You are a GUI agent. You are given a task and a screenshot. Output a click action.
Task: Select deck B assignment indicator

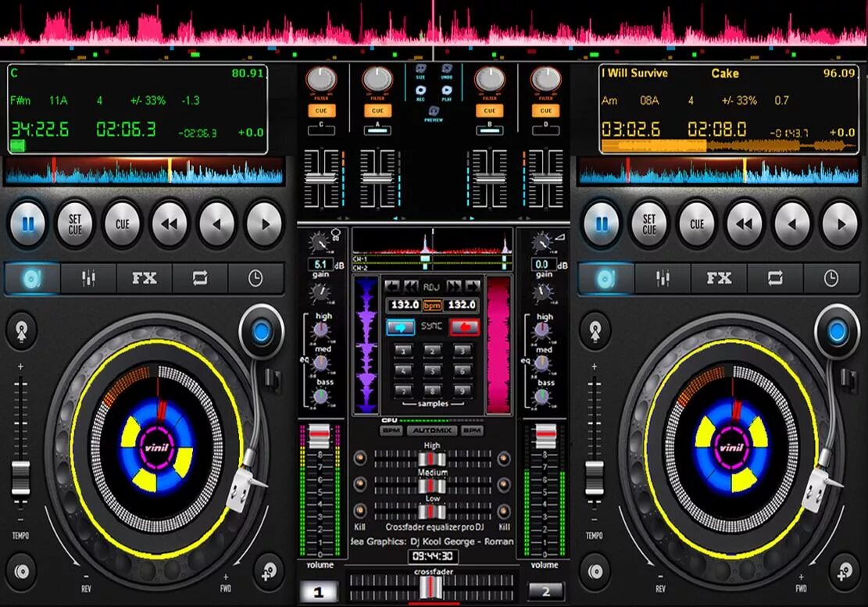pyautogui.click(x=489, y=130)
